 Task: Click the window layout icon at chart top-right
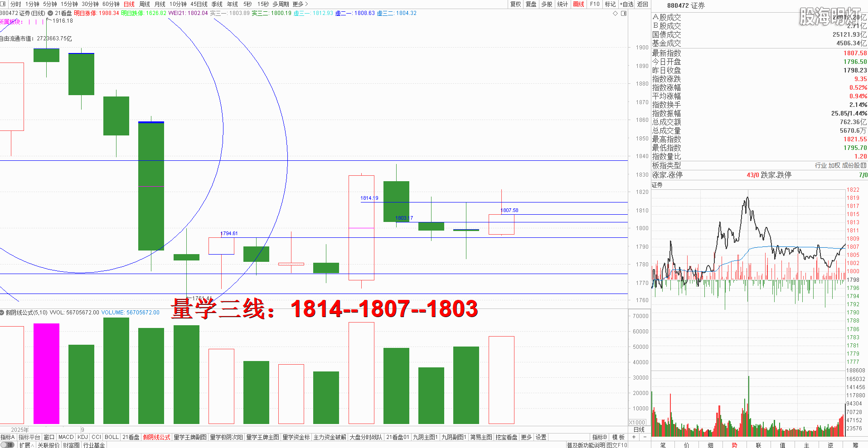click(624, 13)
